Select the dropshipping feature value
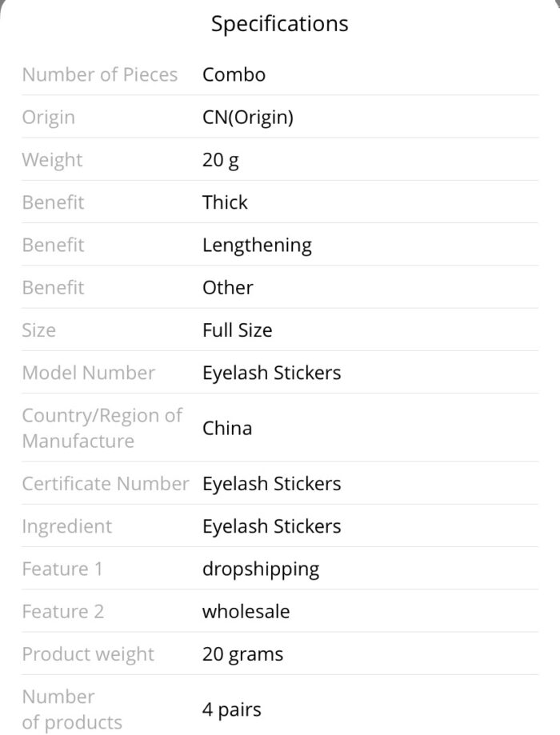Screen dimensions: 560x735 tap(262, 569)
